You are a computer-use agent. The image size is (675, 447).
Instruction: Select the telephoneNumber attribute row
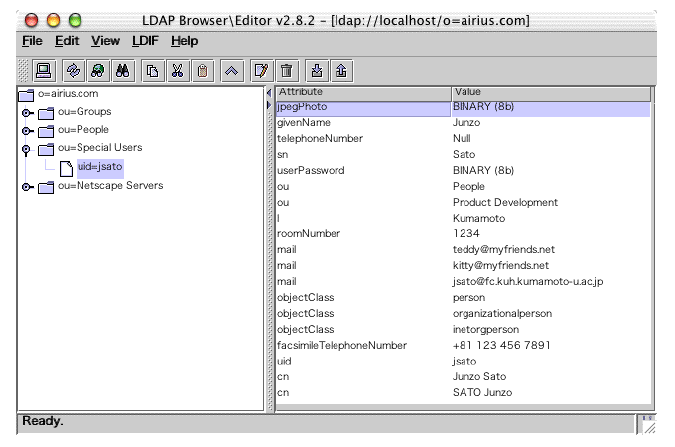(463, 139)
